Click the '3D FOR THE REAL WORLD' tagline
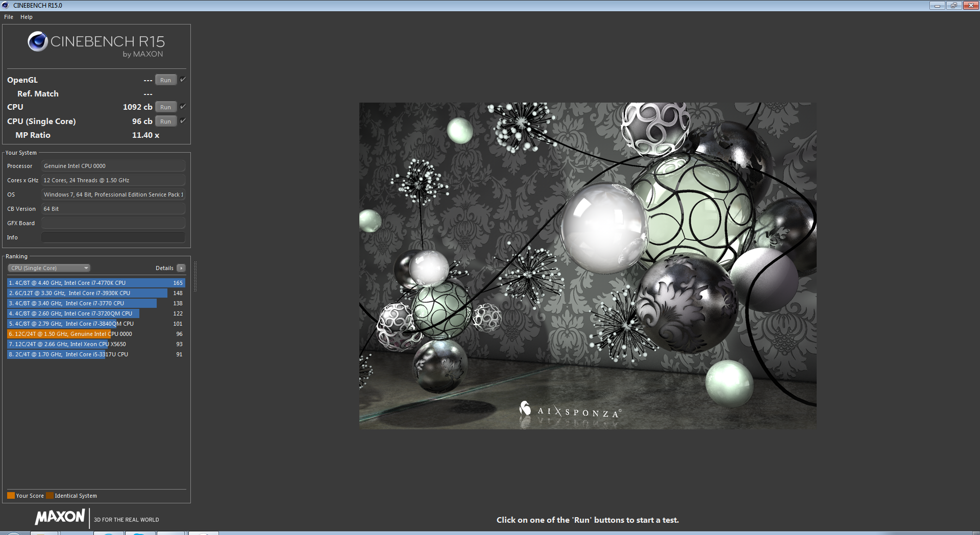The image size is (980, 535). 126,520
